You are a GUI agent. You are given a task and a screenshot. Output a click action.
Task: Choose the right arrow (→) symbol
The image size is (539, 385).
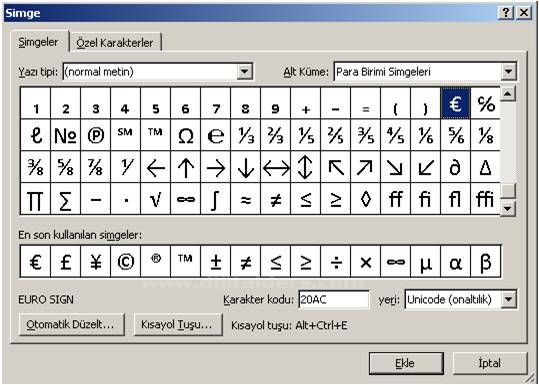(216, 167)
